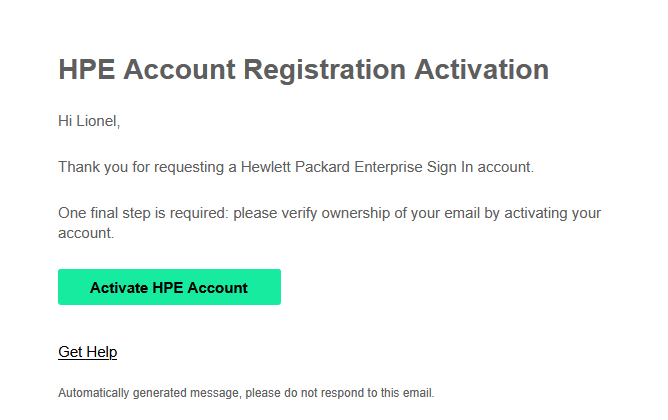Click the words "Sign In" in the body
668x420 pixels.
coord(443,167)
